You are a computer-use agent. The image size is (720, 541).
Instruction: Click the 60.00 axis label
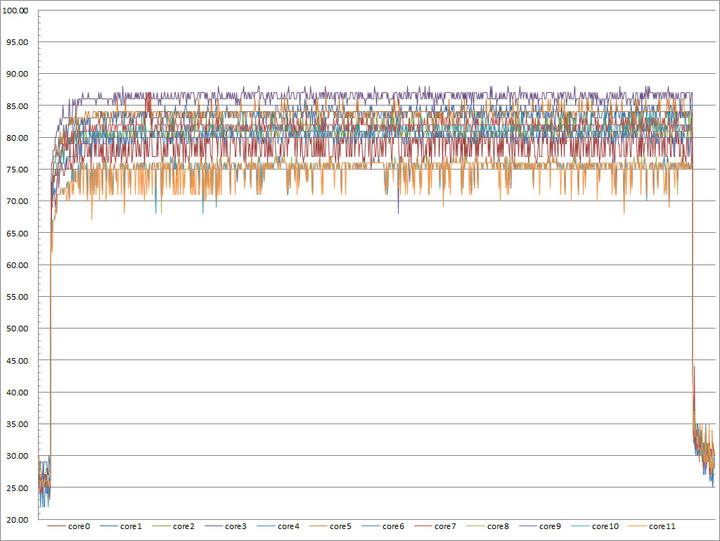[x=17, y=265]
